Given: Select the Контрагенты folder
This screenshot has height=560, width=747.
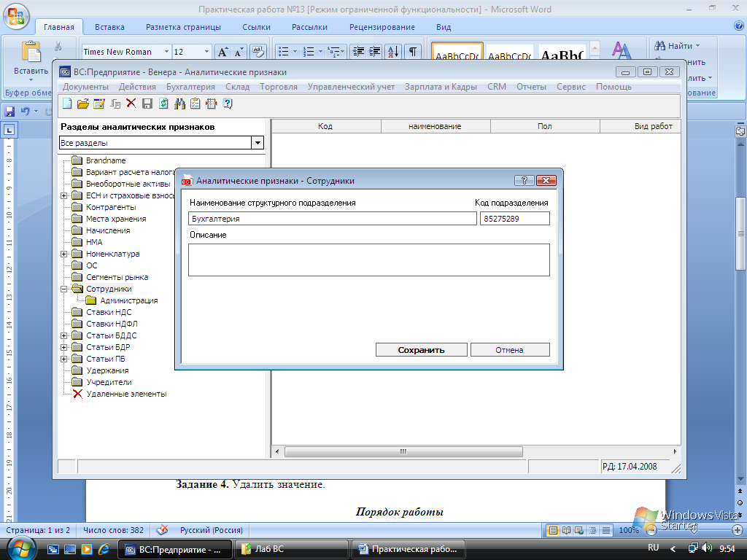Looking at the screenshot, I should (x=104, y=207).
